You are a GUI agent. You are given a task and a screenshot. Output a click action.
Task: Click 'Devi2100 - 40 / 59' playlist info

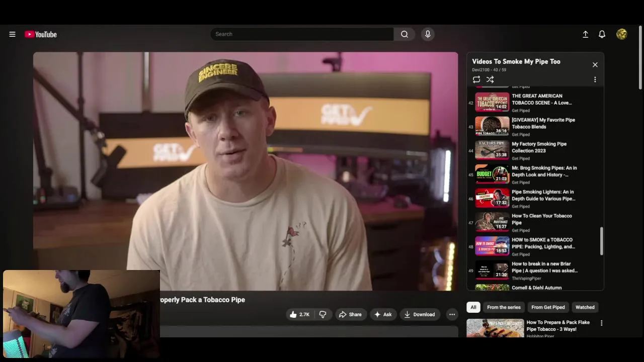click(489, 70)
